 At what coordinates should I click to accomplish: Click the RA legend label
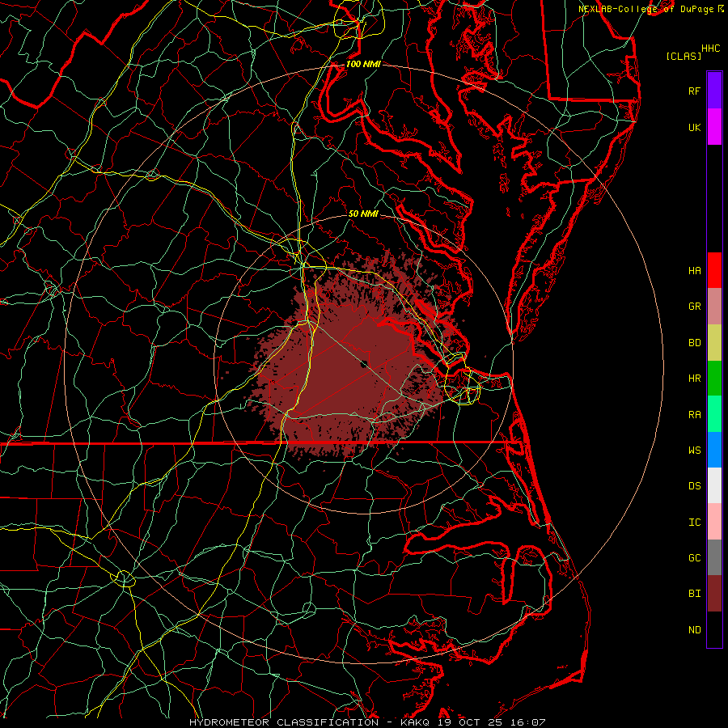tap(694, 415)
